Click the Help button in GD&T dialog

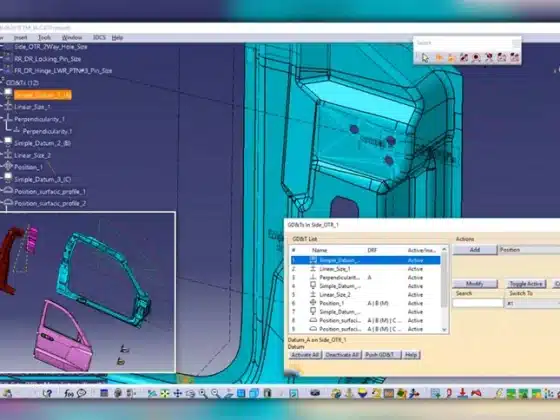click(x=411, y=355)
